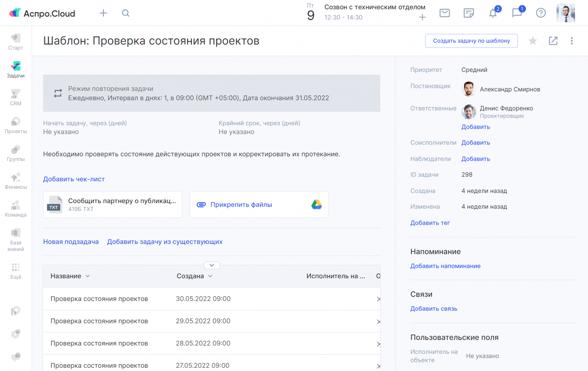Click the Добавить чек-лист link
This screenshot has height=371, width=588.
pos(74,179)
